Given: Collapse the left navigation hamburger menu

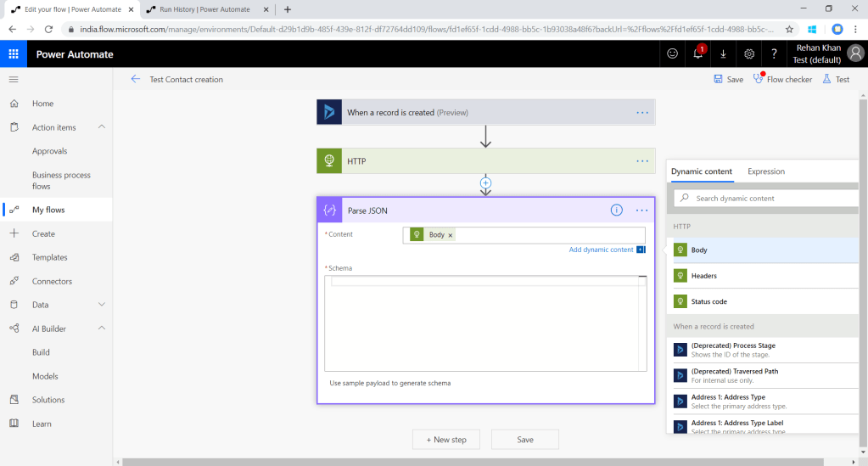Looking at the screenshot, I should 14,79.
